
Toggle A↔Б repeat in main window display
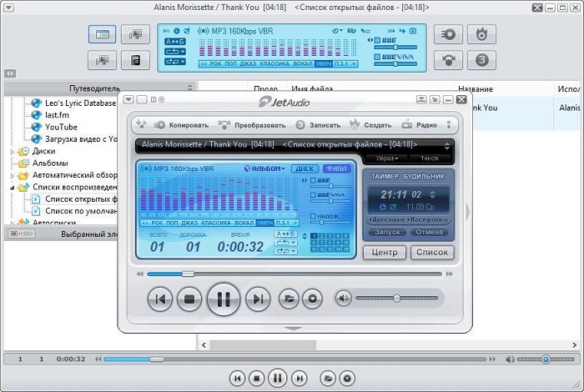pyautogui.click(x=175, y=42)
